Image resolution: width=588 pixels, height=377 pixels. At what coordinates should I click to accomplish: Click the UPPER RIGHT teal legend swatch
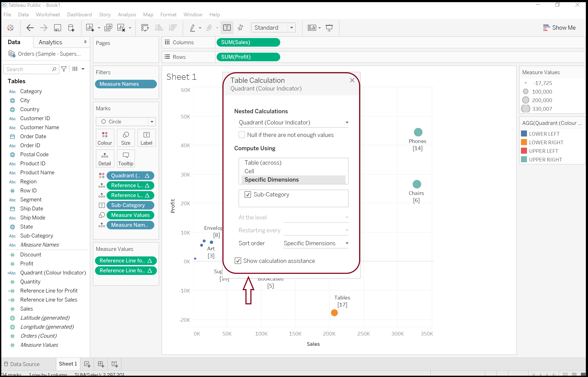click(x=524, y=160)
